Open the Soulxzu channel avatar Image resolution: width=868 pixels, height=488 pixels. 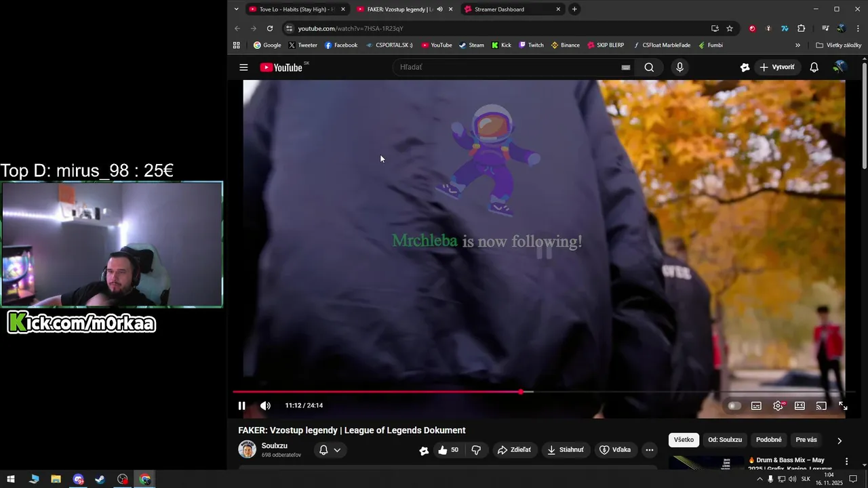[248, 449]
